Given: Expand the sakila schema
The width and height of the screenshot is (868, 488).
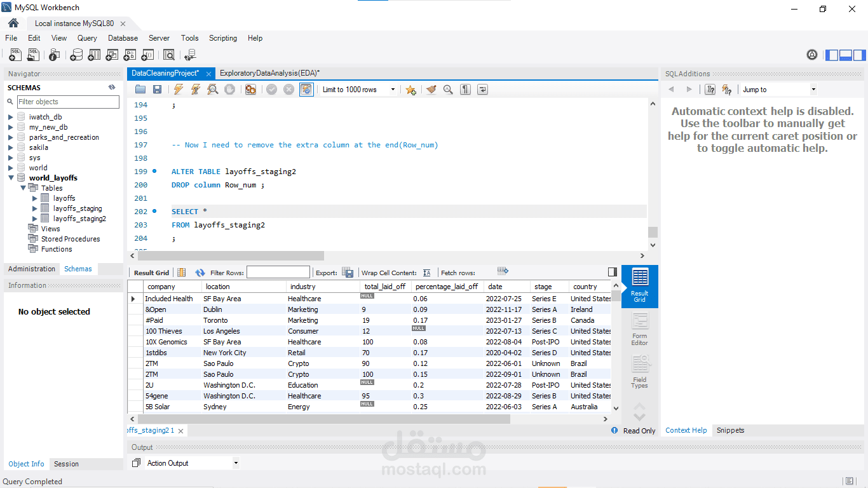Looking at the screenshot, I should [x=11, y=147].
